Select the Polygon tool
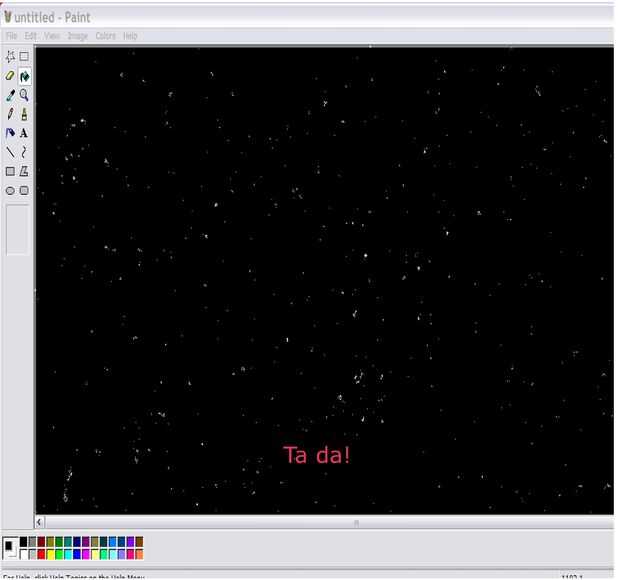 click(x=24, y=171)
